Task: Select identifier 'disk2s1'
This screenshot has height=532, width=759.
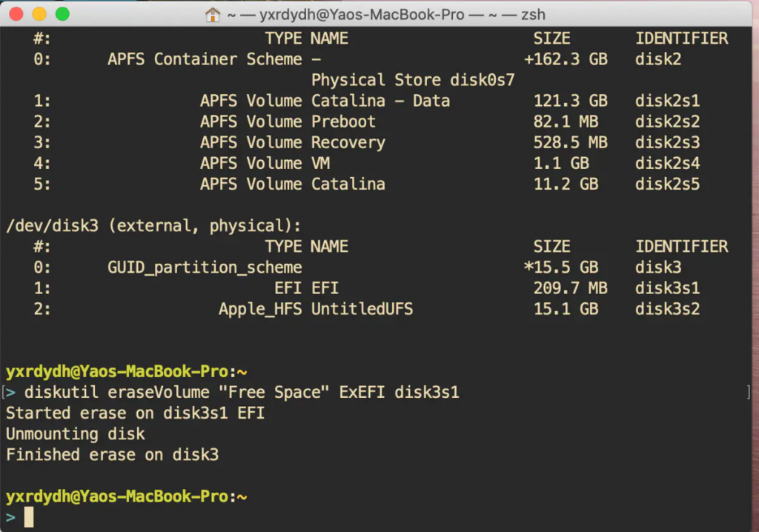Action: pyautogui.click(x=668, y=101)
